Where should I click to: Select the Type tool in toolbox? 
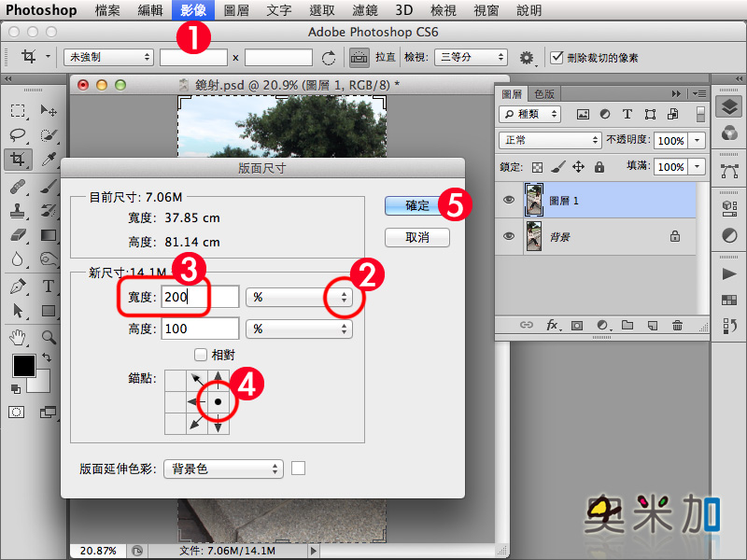tap(49, 287)
